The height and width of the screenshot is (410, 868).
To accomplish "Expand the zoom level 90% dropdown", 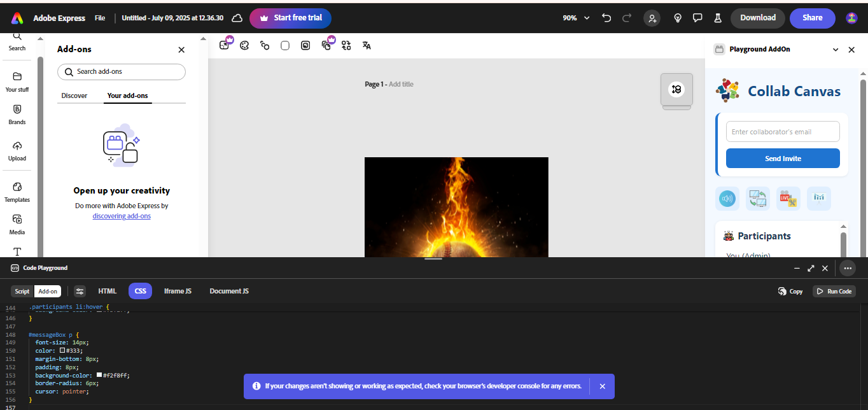I will click(575, 18).
